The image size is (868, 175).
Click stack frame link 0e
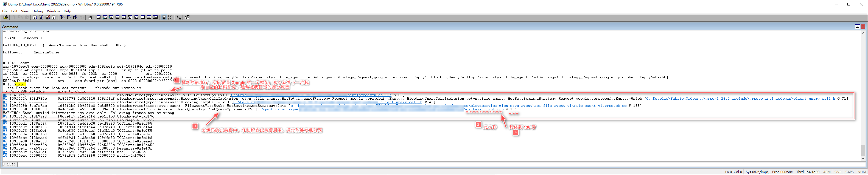pos(5,148)
